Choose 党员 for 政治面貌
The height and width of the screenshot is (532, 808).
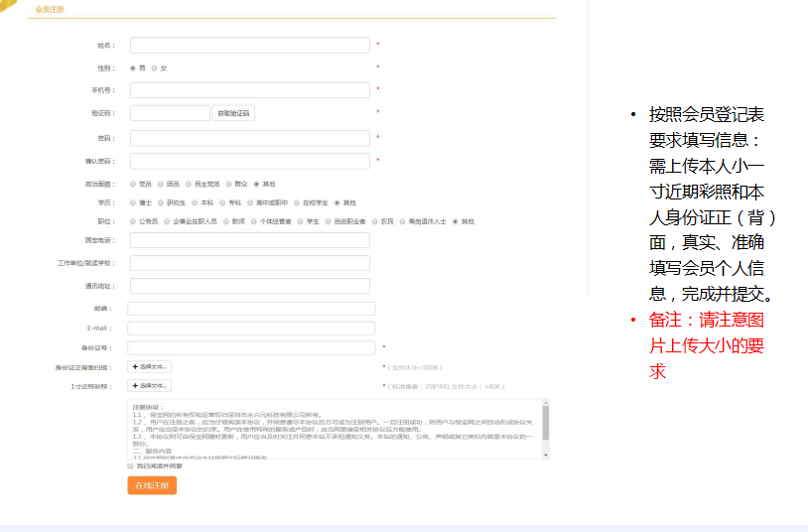[x=133, y=184]
